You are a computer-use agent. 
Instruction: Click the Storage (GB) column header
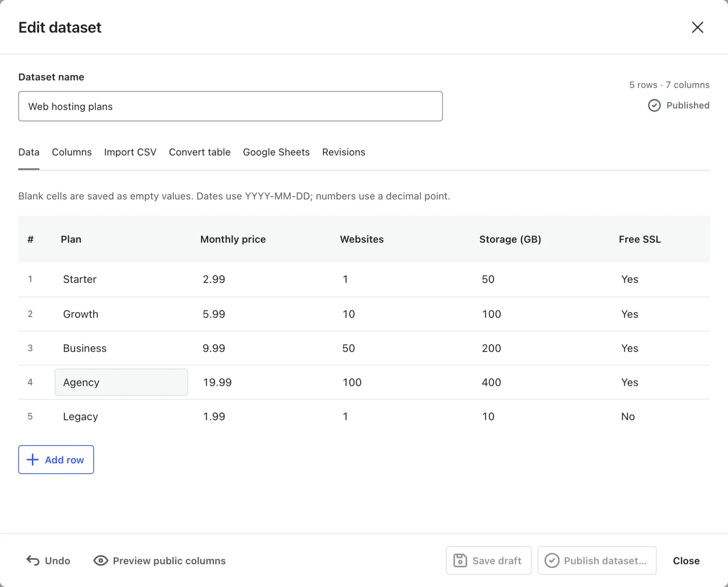click(510, 239)
